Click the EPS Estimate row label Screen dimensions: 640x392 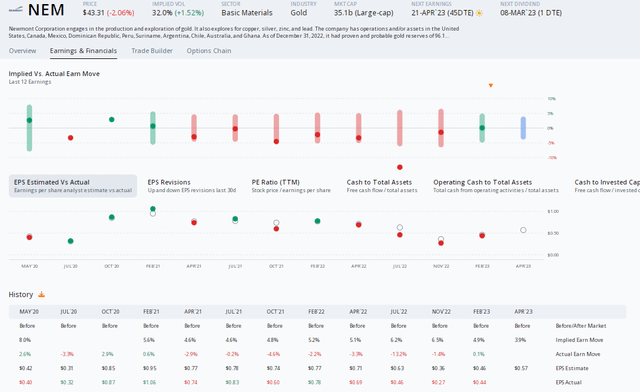(572, 368)
